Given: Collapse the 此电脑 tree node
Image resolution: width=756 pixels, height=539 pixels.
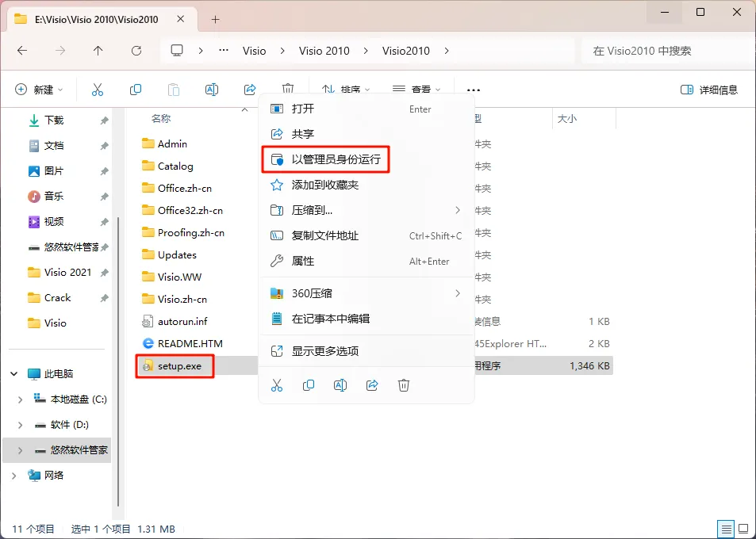Looking at the screenshot, I should [x=14, y=374].
